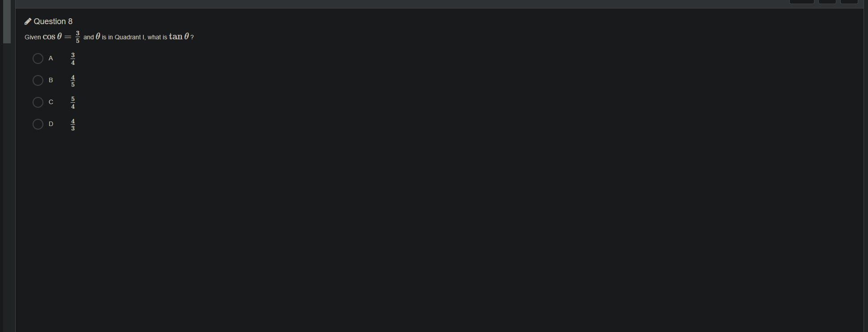Click the left vertical scrollbar thumb
Image resolution: width=868 pixels, height=332 pixels.
click(7, 21)
